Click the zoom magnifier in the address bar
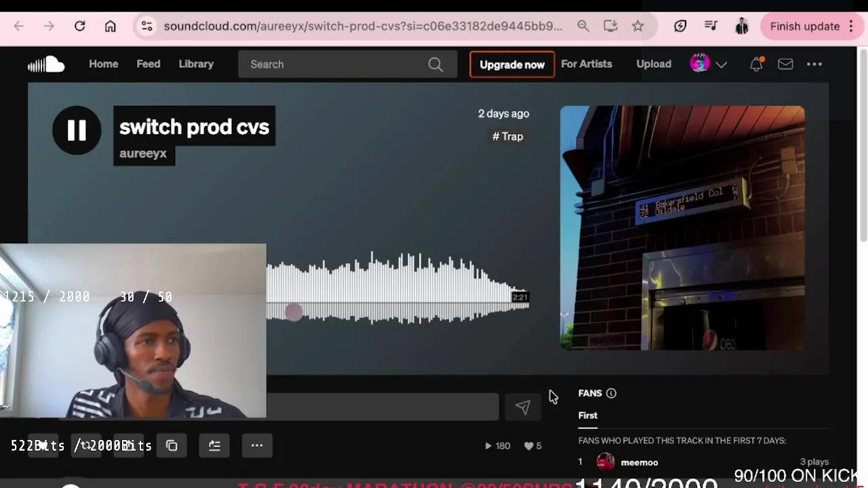The image size is (868, 488). pos(583,26)
